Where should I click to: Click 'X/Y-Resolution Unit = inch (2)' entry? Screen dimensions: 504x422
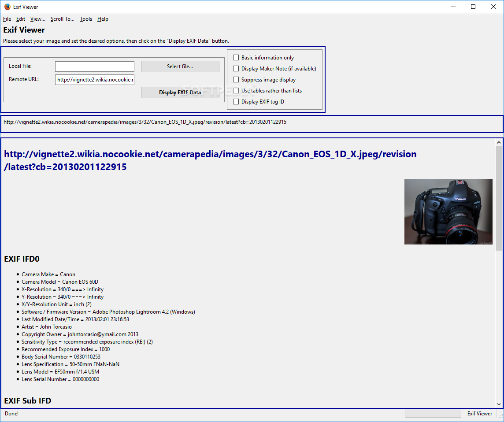click(x=56, y=304)
